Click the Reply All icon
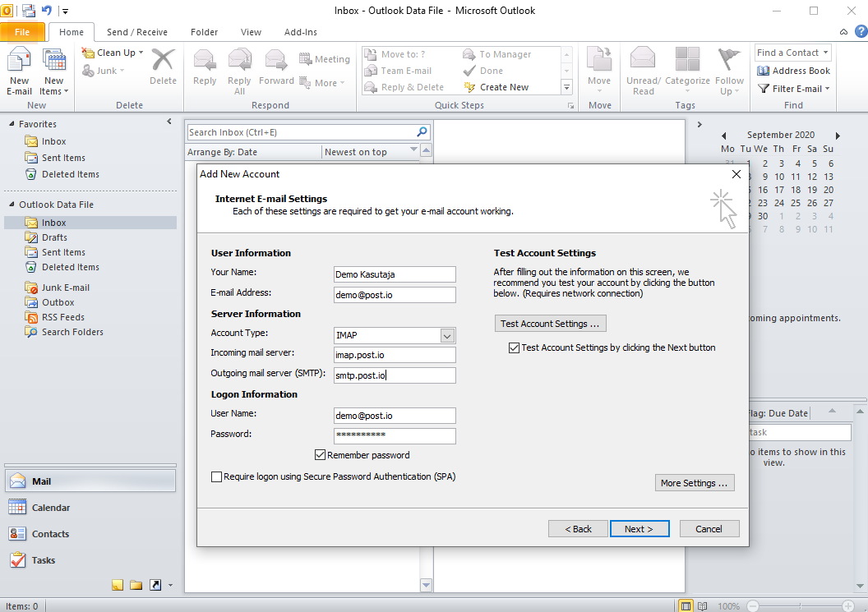 pyautogui.click(x=239, y=60)
